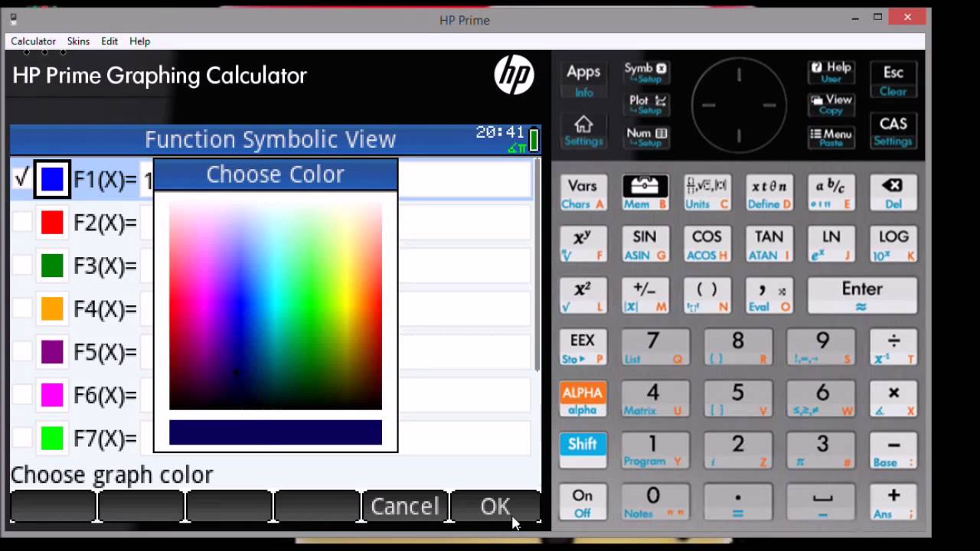The height and width of the screenshot is (551, 980).
Task: Click the Symbolic View vertical scrollbar
Action: click(x=537, y=264)
